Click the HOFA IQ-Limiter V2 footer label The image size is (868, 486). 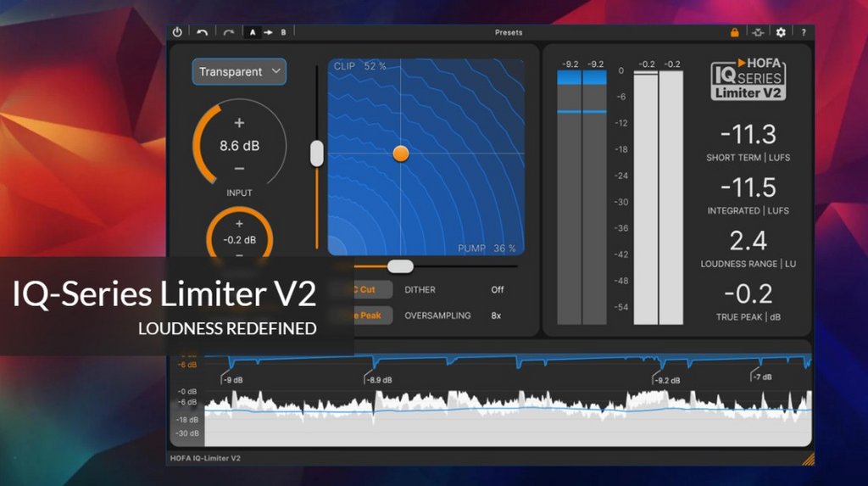click(x=205, y=458)
